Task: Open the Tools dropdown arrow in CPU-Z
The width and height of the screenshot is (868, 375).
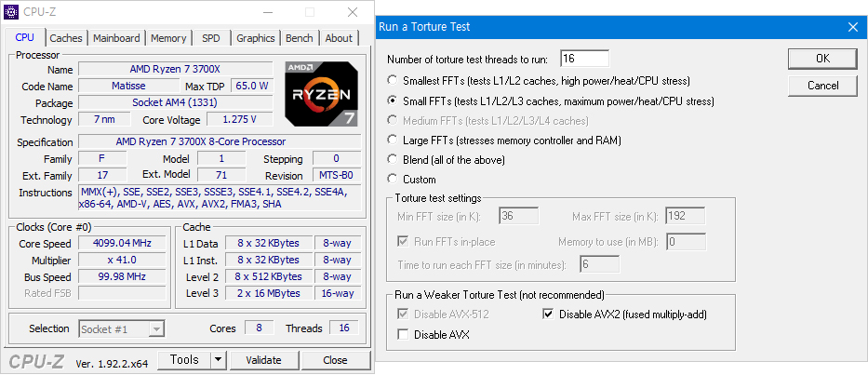Action: (x=219, y=360)
